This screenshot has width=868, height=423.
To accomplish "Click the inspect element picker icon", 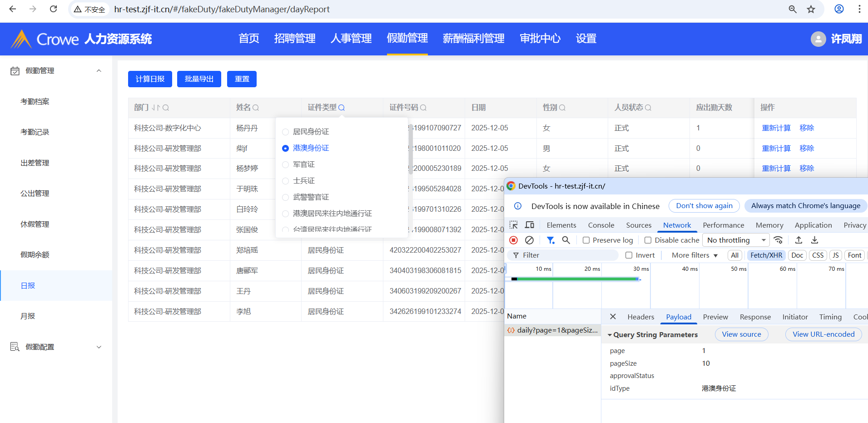I will [514, 225].
